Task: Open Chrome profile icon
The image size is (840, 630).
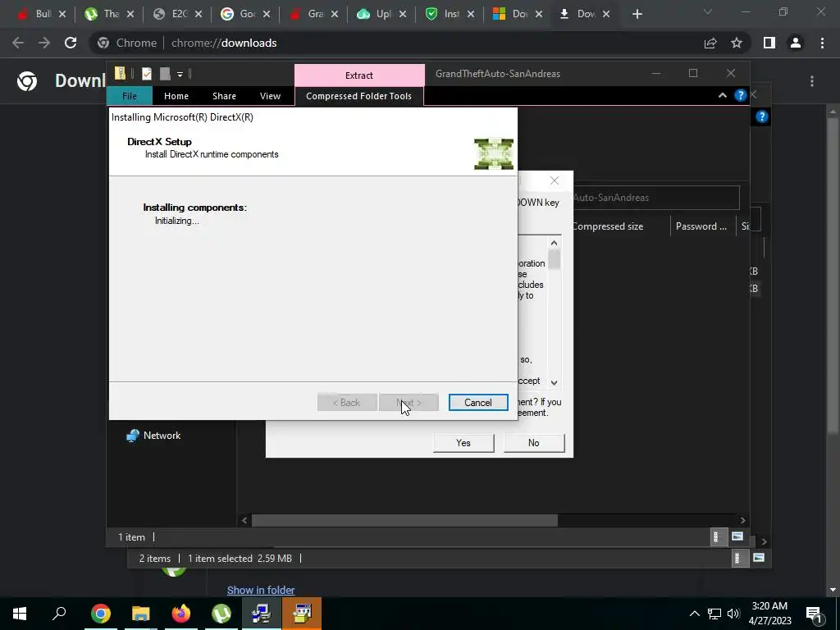Action: click(x=796, y=43)
